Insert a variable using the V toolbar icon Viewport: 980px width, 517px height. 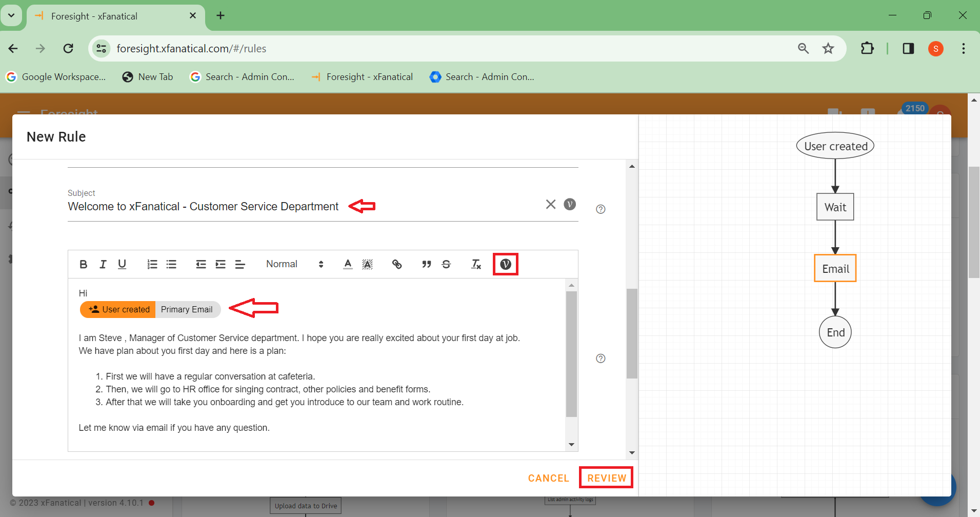(506, 264)
